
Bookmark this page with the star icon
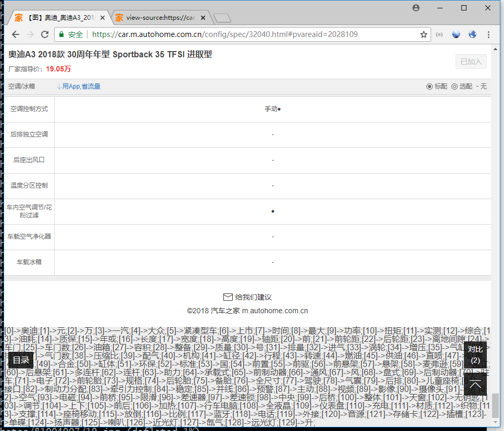click(424, 34)
